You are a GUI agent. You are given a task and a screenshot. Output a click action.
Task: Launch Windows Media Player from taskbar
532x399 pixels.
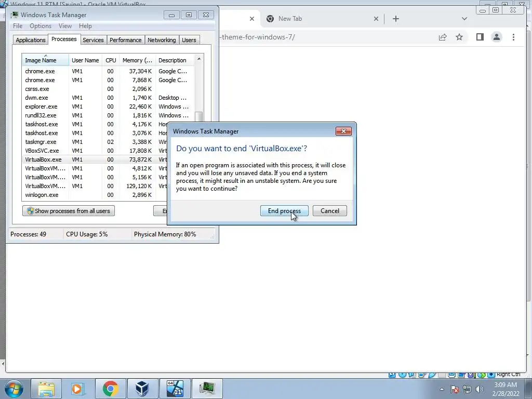click(x=78, y=389)
